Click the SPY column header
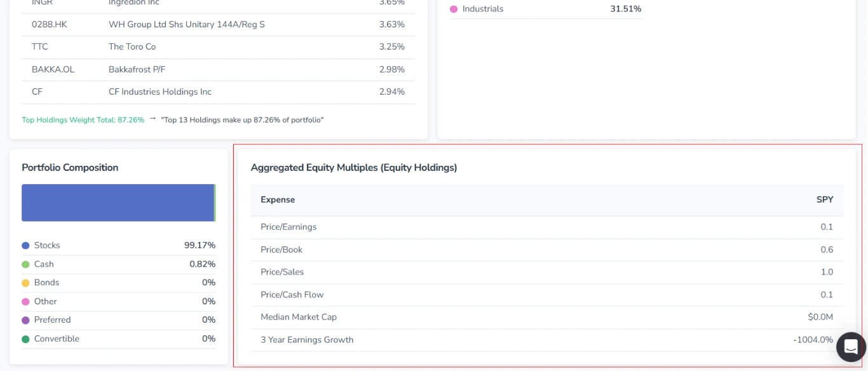Screen dimensions: 868x371 coord(824,199)
